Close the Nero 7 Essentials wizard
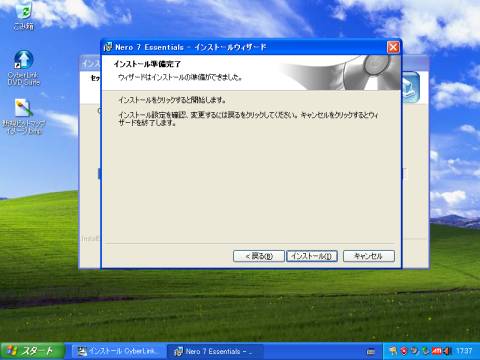This screenshot has height=360, width=480. pyautogui.click(x=393, y=47)
